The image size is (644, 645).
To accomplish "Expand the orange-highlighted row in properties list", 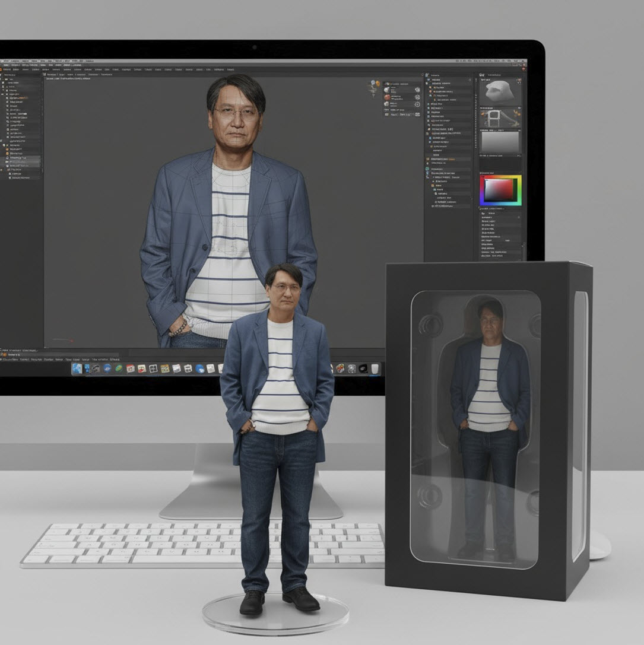I will 428,160.
